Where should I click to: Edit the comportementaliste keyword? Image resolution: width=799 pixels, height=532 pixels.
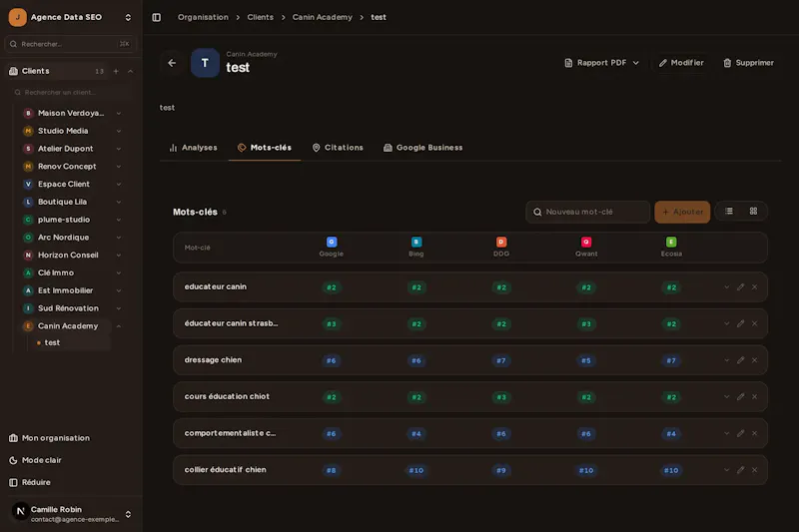(740, 434)
